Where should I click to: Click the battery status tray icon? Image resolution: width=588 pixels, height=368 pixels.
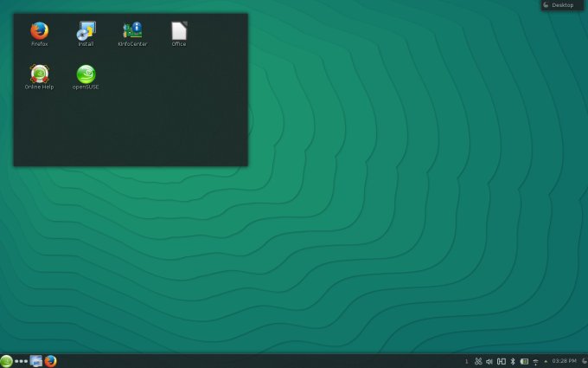point(524,361)
